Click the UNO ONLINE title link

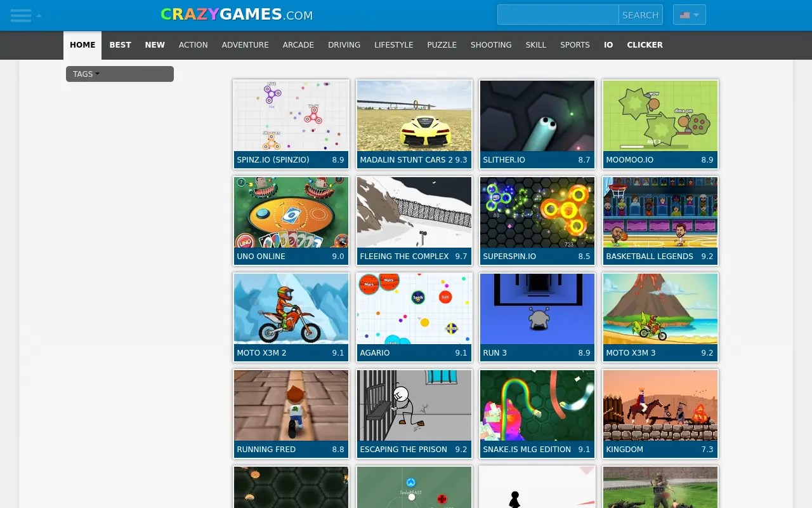click(x=261, y=257)
